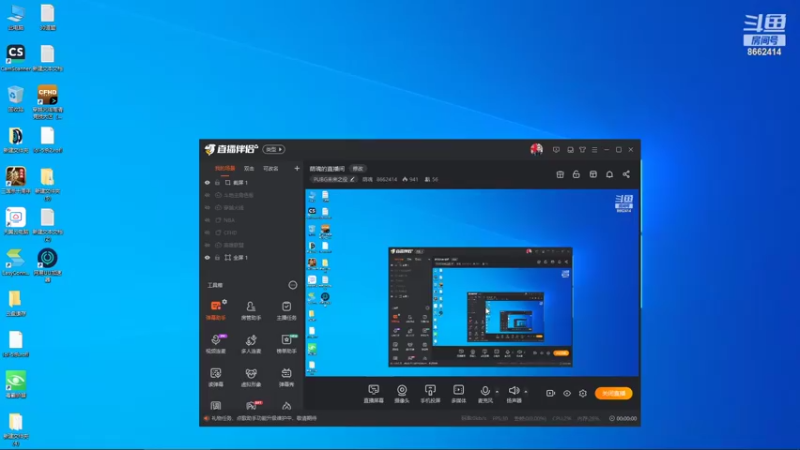Click the padlock icon in room header
The width and height of the screenshot is (800, 450).
coord(576,174)
